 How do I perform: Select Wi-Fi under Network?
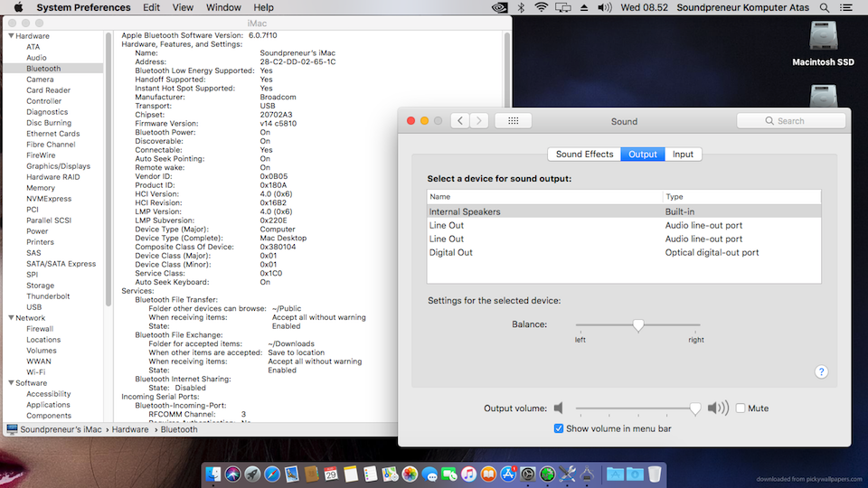pyautogui.click(x=36, y=371)
